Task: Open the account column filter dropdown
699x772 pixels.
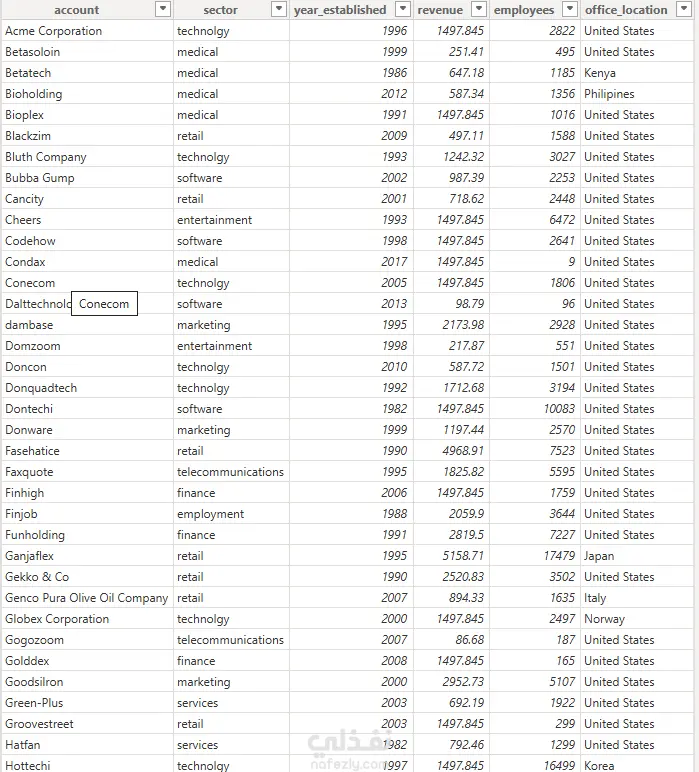Action: click(x=162, y=9)
